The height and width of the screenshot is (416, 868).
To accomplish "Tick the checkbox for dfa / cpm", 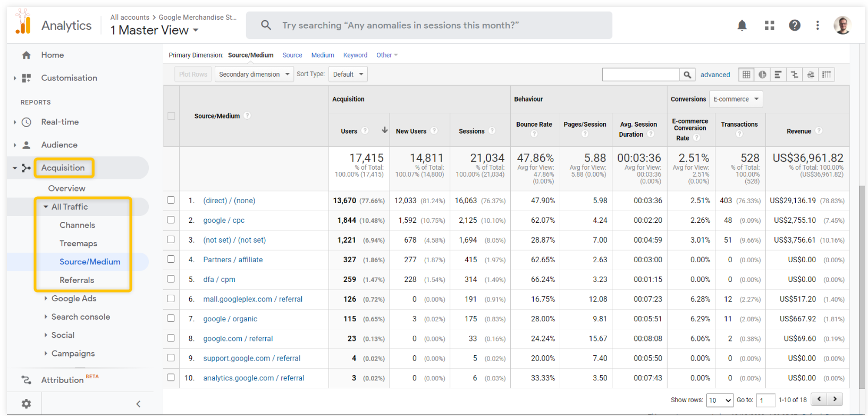I will [x=171, y=279].
